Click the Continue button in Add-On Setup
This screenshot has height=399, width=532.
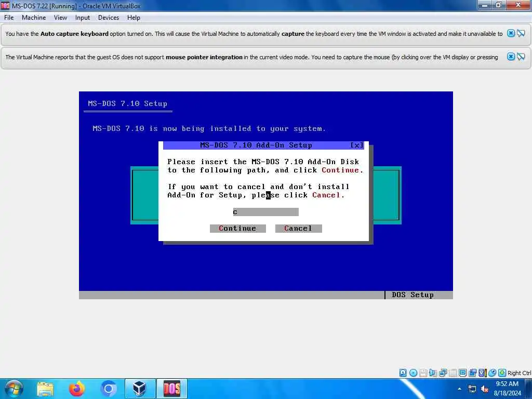point(237,229)
